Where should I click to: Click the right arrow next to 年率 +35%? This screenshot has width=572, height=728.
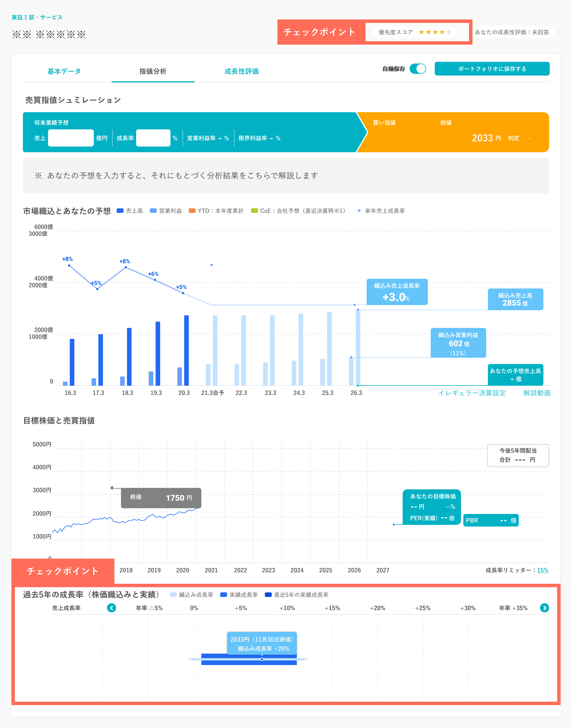[545, 608]
